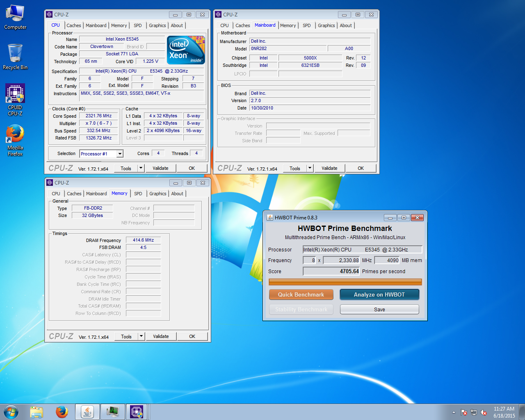Click Validate in the CPU window
The width and height of the screenshot is (525, 420).
click(x=160, y=168)
